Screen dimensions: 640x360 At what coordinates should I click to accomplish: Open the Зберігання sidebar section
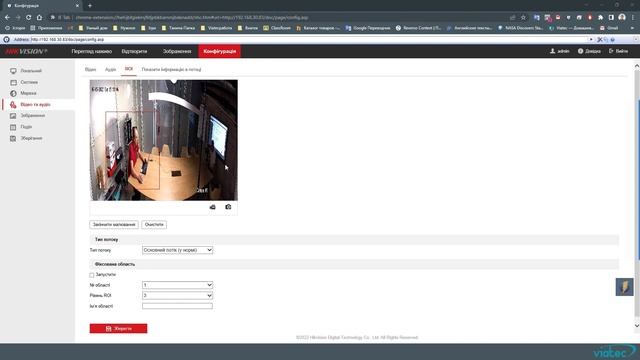click(31, 138)
